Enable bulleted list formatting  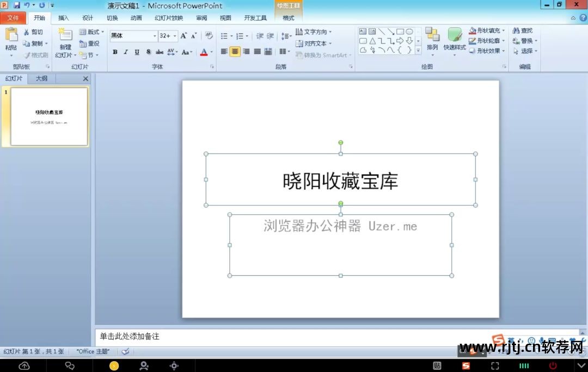[x=224, y=36]
